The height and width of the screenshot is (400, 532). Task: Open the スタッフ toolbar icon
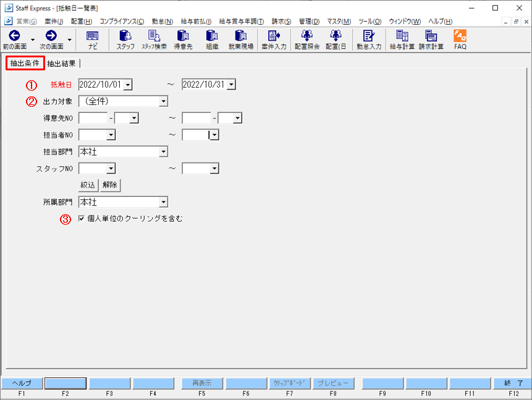click(125, 40)
